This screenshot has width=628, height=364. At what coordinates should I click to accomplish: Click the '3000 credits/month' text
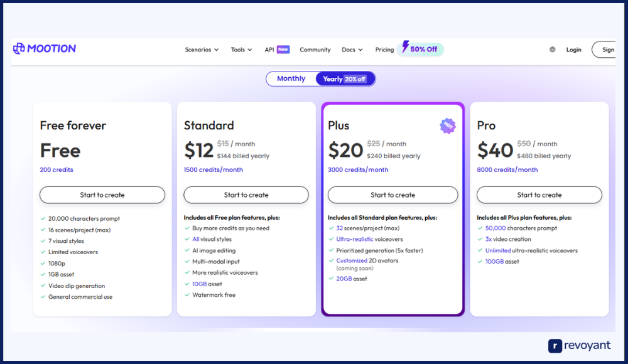pos(358,169)
